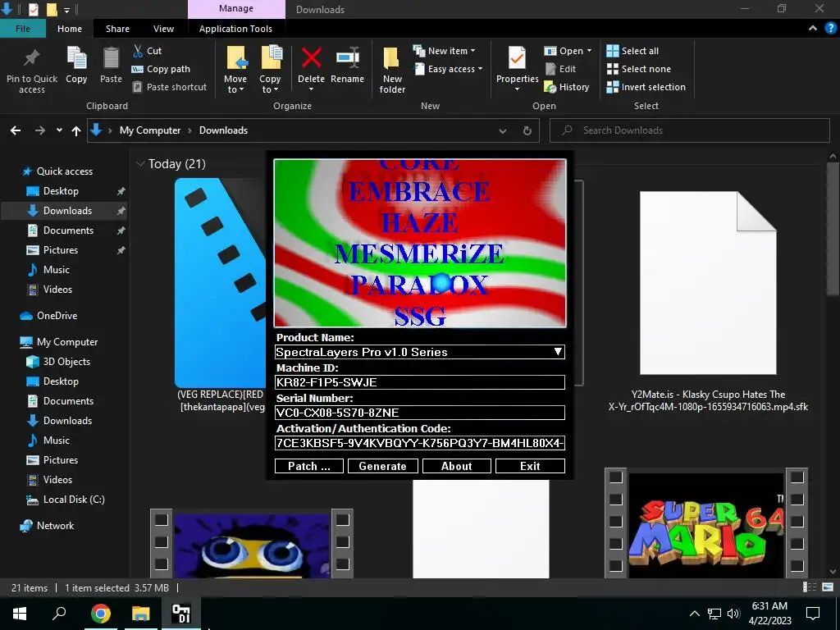Select OneDrive in navigation pane
Image resolution: width=840 pixels, height=630 pixels.
pos(49,316)
